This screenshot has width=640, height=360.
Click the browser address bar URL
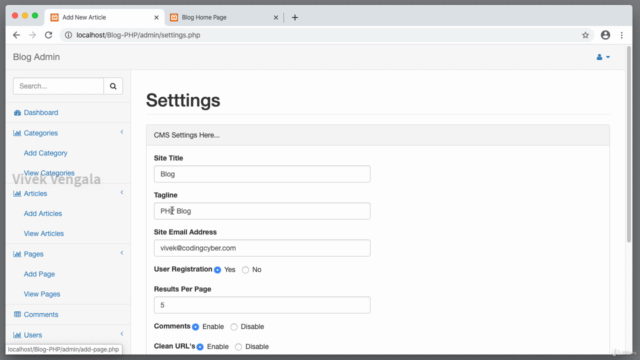138,35
